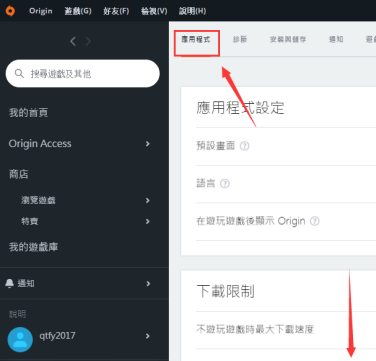Switch to the 應用程式 tab
This screenshot has width=376, height=361.
(196, 39)
